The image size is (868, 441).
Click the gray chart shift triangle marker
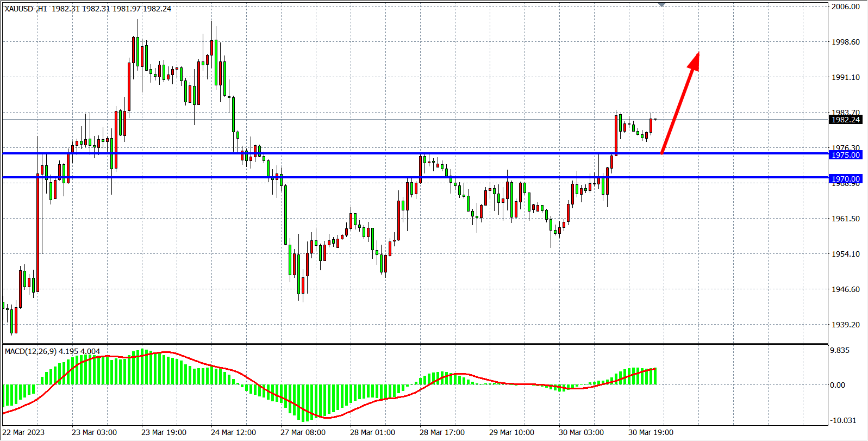[x=661, y=4]
